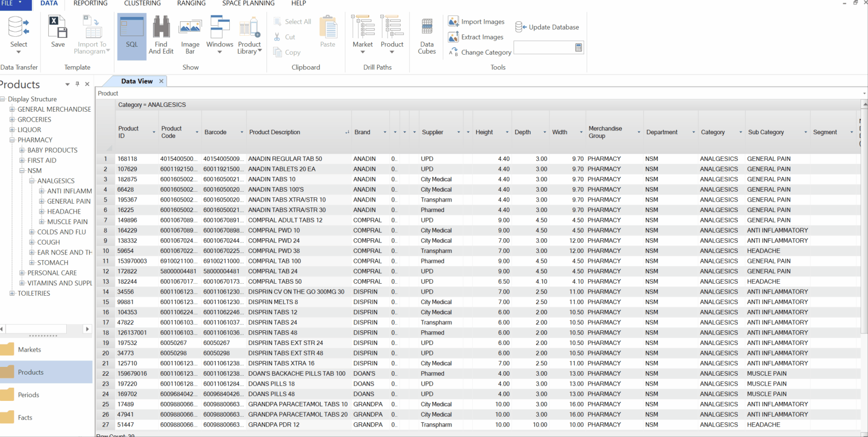Click the Import Images icon
This screenshot has height=437, width=868.
[x=454, y=22]
